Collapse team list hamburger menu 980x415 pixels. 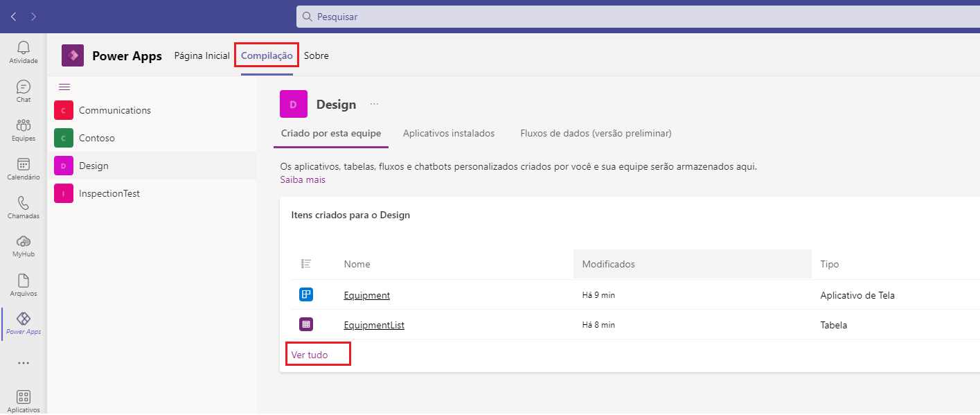coord(64,87)
